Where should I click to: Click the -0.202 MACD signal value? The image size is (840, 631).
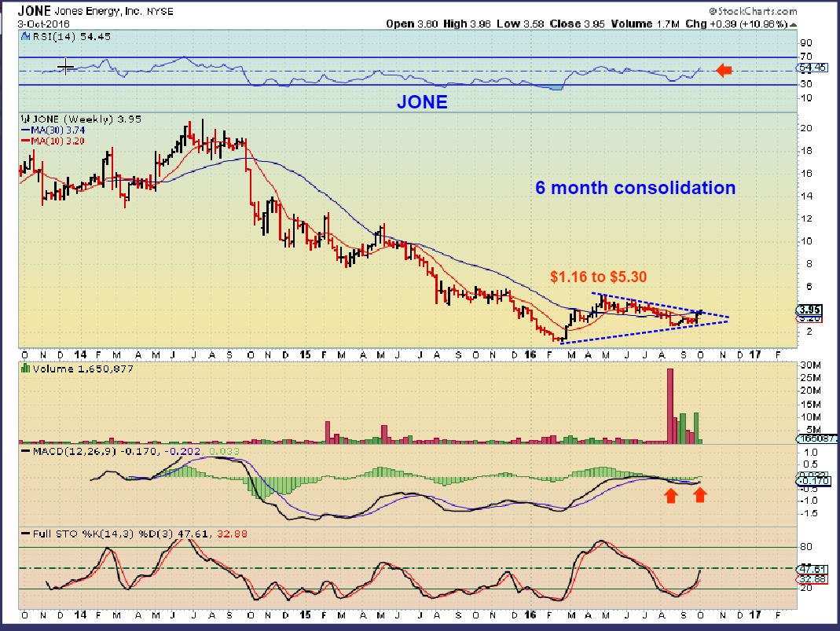(x=184, y=452)
